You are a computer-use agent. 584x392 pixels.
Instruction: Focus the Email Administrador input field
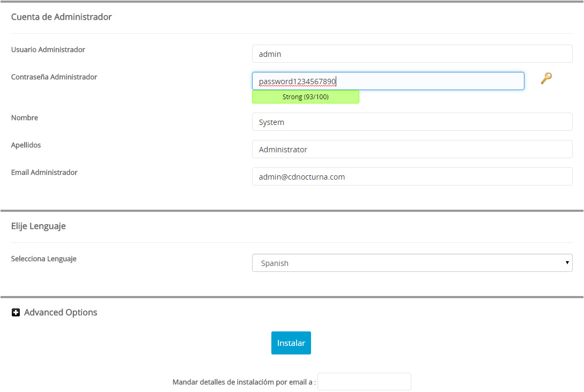point(412,176)
